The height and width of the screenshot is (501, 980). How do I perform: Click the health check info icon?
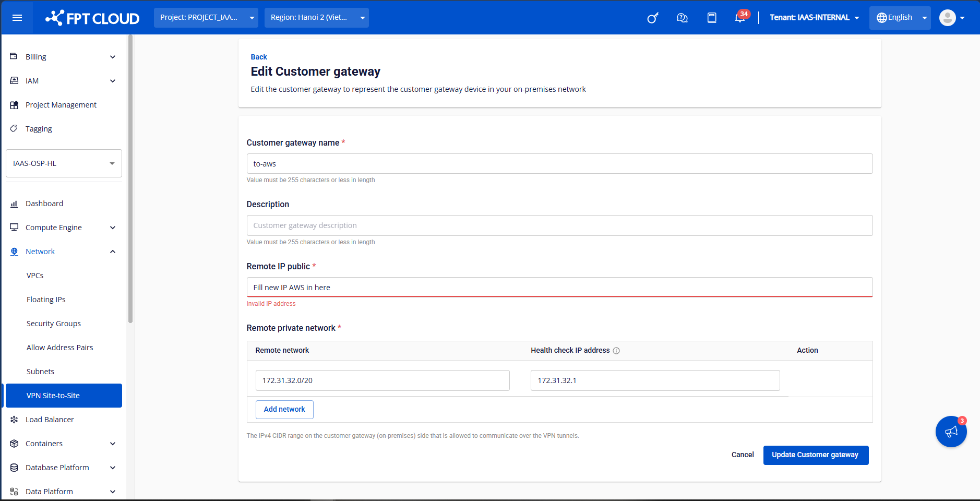616,351
